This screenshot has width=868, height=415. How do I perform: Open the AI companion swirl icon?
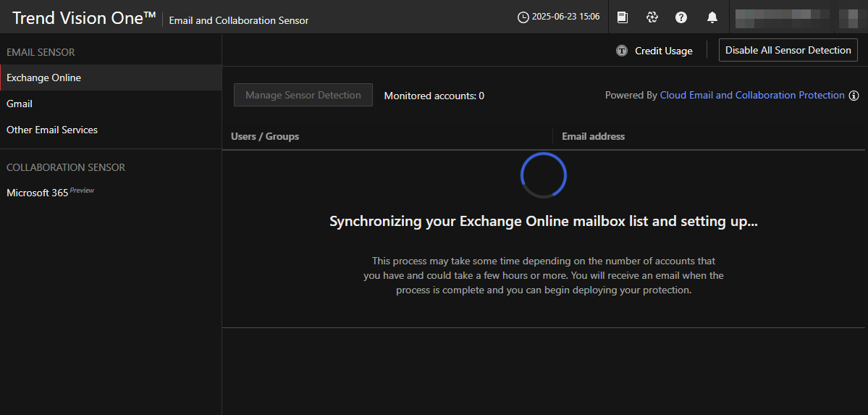[652, 17]
